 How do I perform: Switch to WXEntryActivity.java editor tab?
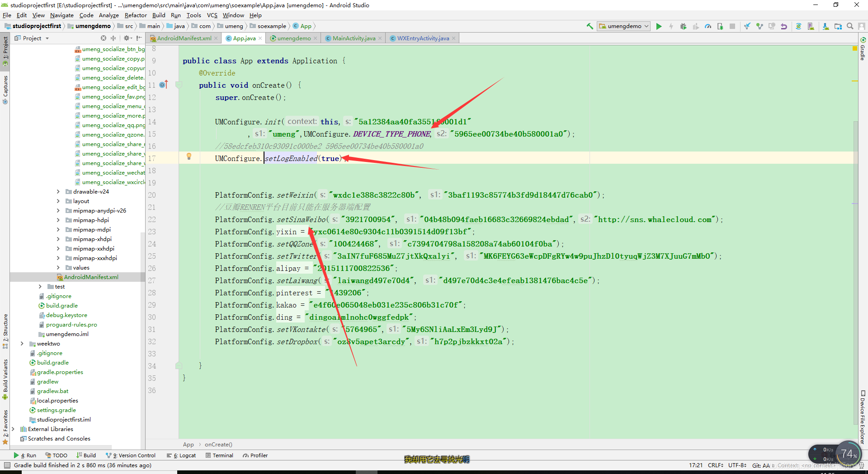(x=423, y=38)
